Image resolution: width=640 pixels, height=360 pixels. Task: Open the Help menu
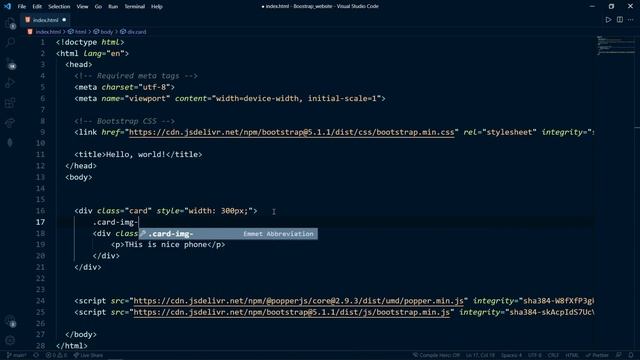pyautogui.click(x=157, y=7)
